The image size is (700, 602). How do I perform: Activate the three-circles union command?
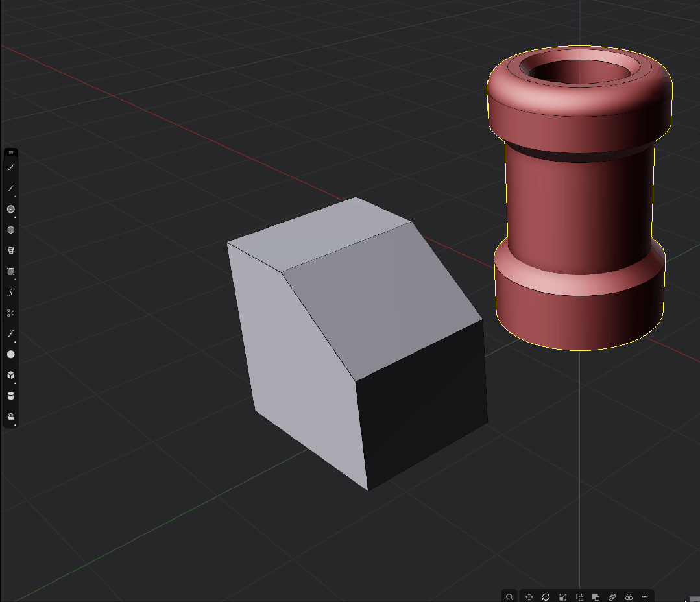tap(629, 597)
